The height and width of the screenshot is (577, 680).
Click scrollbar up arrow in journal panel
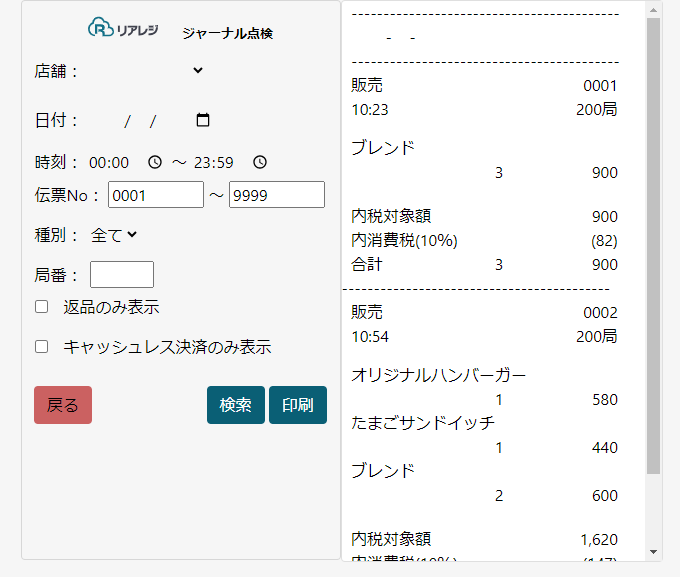click(x=654, y=10)
